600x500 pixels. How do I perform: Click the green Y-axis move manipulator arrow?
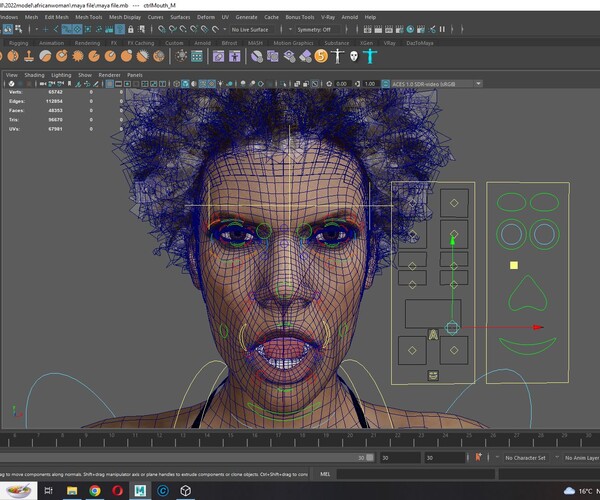coord(453,241)
